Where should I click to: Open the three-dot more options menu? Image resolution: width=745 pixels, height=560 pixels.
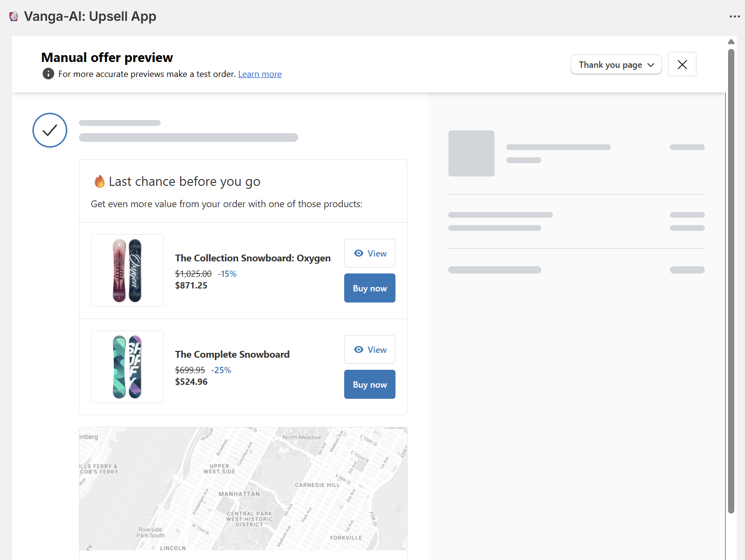(x=734, y=16)
